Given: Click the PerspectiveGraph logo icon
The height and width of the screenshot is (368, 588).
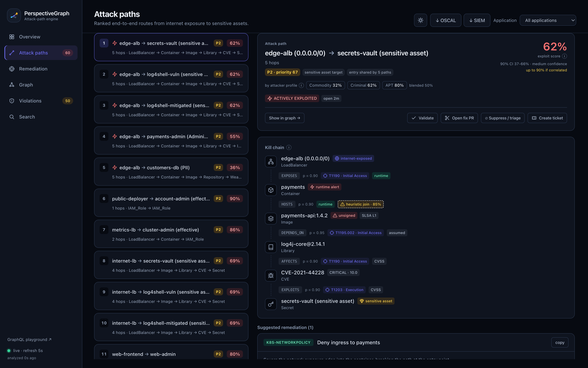Looking at the screenshot, I should (14, 16).
